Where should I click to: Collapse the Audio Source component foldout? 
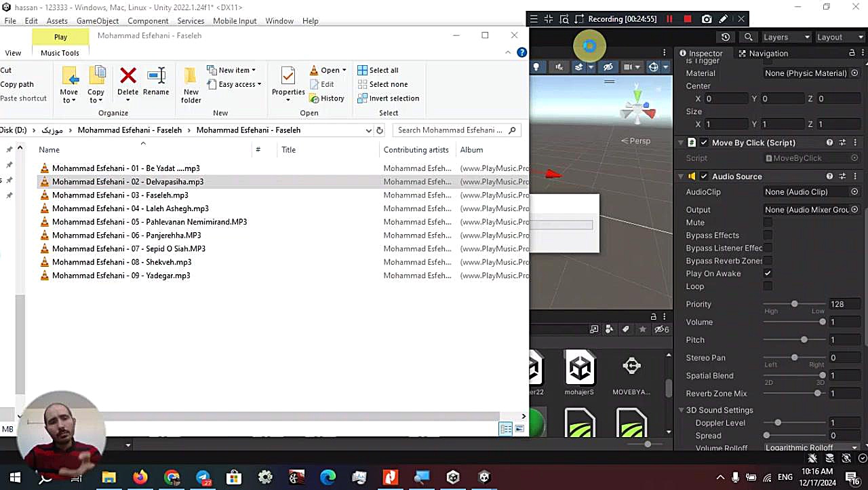click(681, 176)
